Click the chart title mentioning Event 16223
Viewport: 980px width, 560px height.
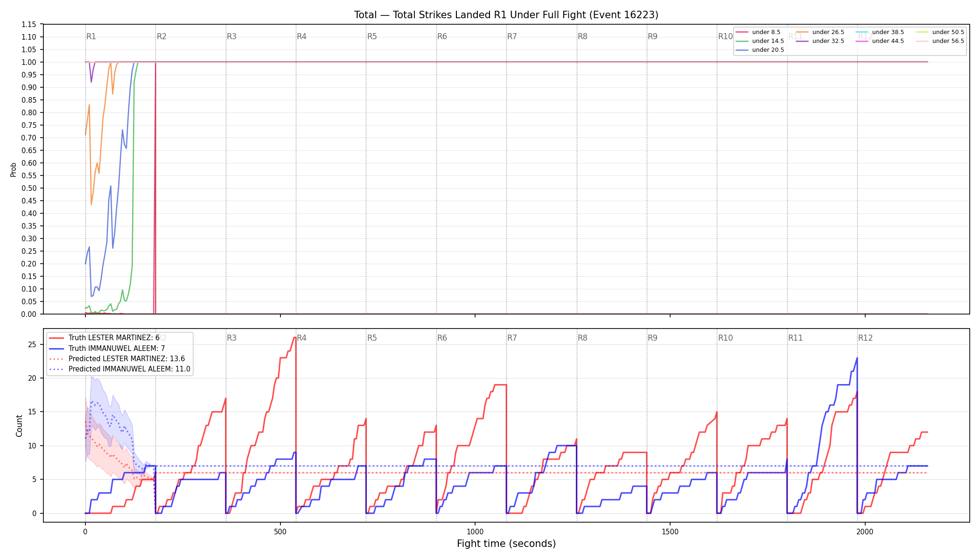[x=506, y=15]
